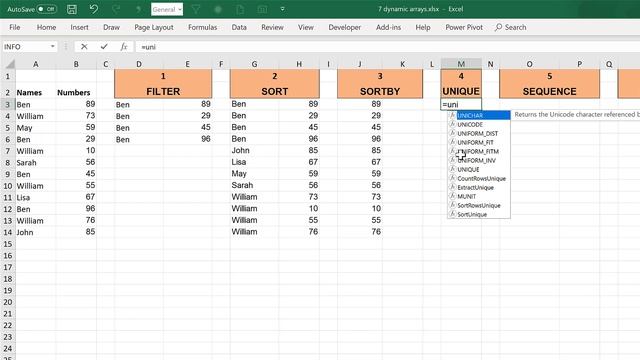Click the Filter funnel icon in Quick Access
The image size is (640, 360).
[x=196, y=9]
